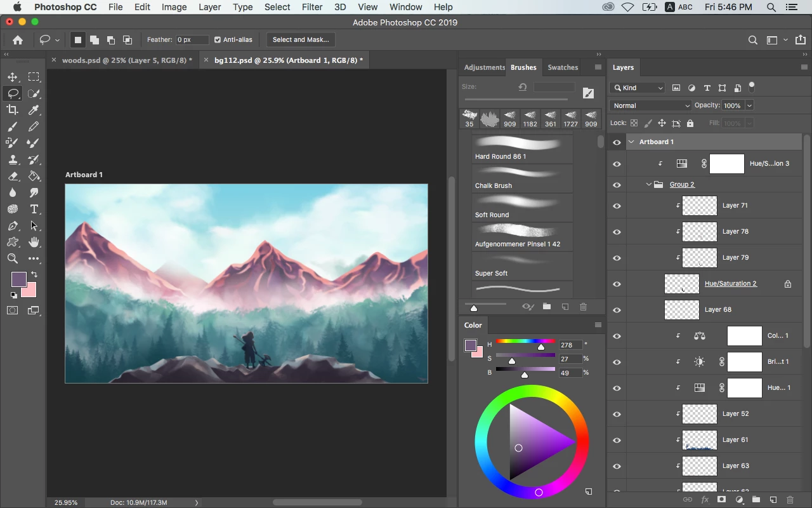
Task: Create a new layer icon
Action: point(773,500)
